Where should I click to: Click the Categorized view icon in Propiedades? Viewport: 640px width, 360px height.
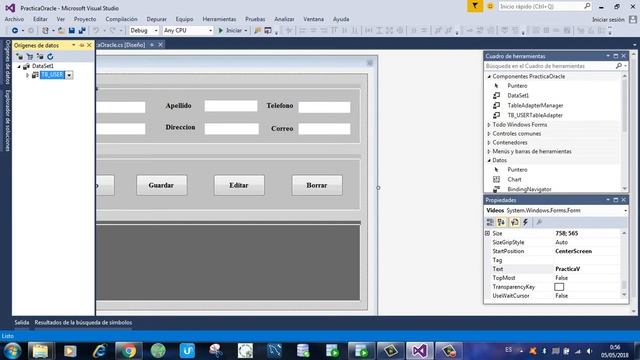[490, 222]
